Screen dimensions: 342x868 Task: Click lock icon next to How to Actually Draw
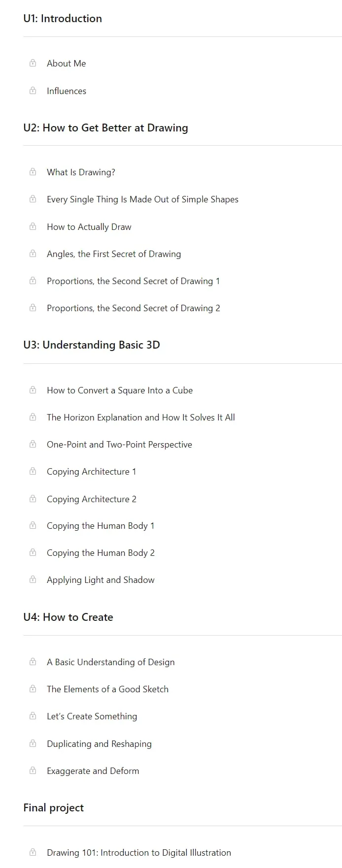click(33, 226)
